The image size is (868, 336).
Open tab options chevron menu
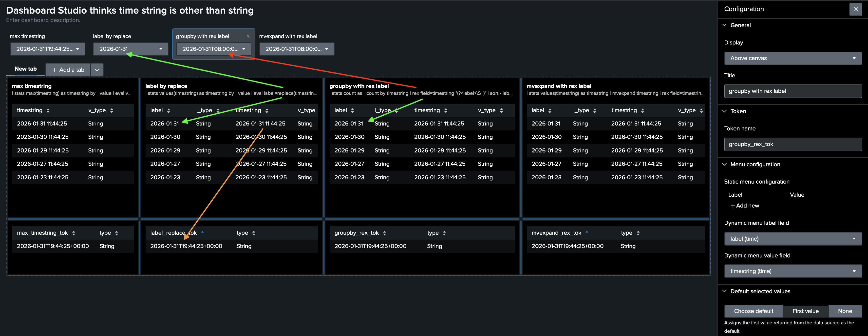[x=97, y=70]
